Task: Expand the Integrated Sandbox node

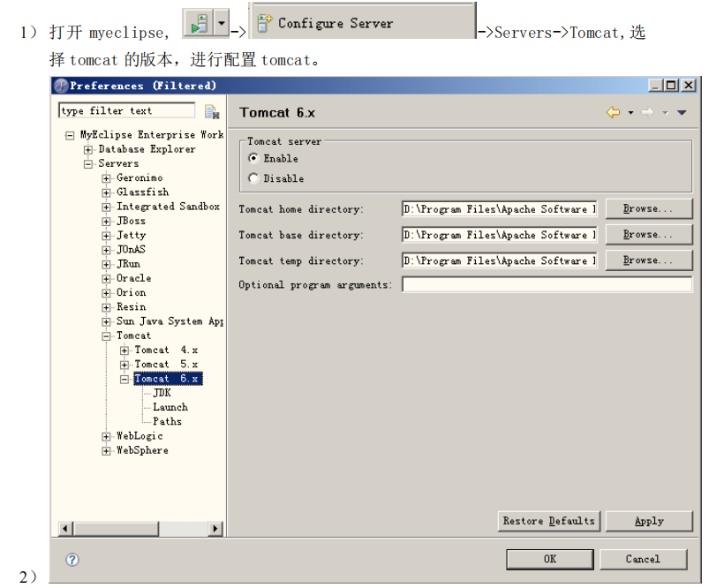Action: click(106, 207)
